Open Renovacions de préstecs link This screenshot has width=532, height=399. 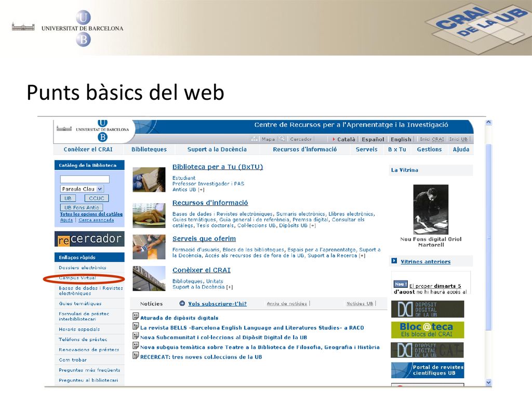pos(89,350)
